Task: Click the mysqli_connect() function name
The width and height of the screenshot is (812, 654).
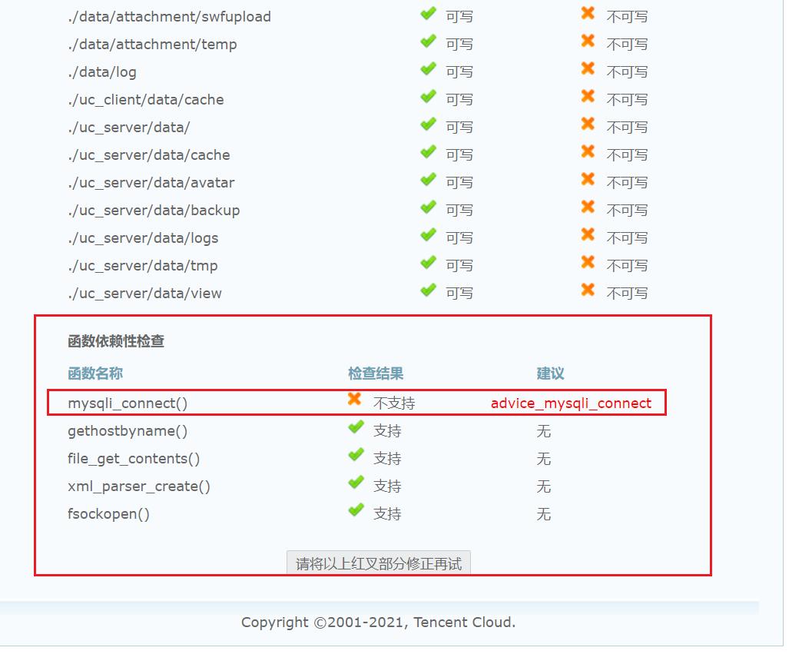Action: click(x=128, y=403)
